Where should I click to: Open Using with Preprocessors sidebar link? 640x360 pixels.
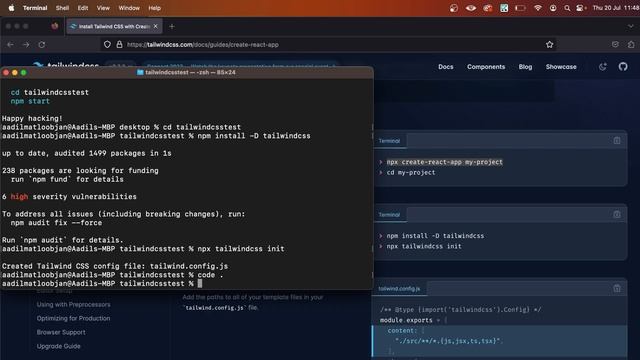point(73,304)
